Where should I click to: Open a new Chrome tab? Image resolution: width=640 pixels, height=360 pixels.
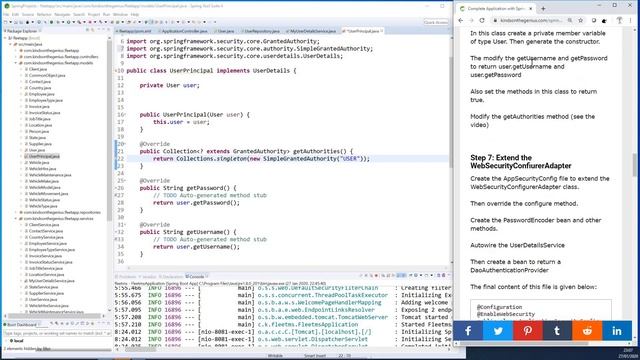(543, 8)
